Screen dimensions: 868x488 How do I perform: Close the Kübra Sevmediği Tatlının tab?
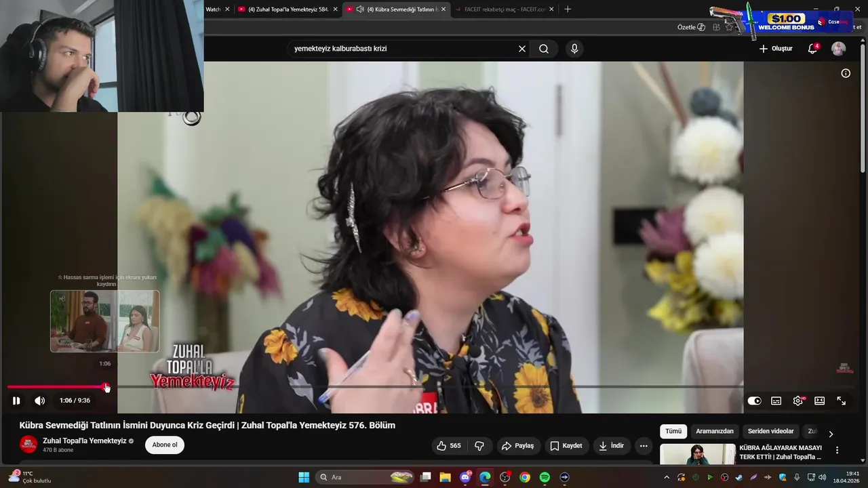(x=443, y=9)
